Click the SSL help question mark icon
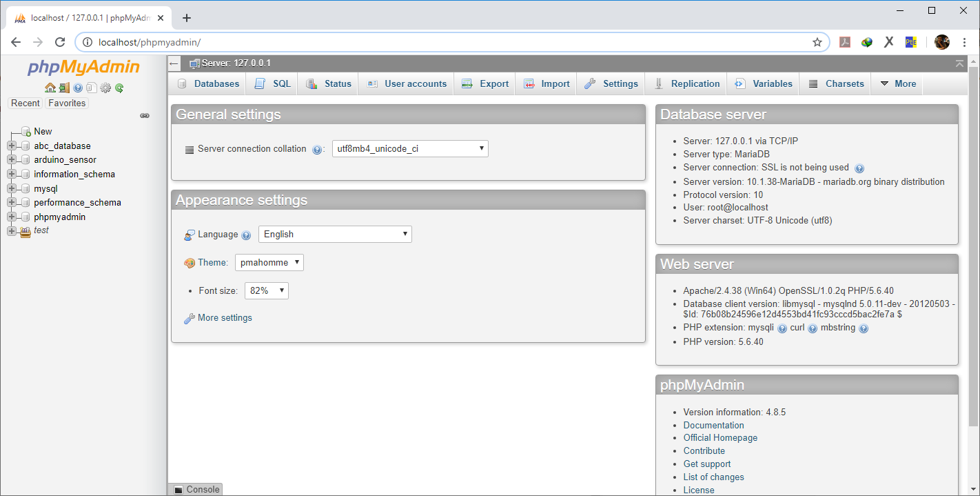The height and width of the screenshot is (496, 980). tap(859, 168)
